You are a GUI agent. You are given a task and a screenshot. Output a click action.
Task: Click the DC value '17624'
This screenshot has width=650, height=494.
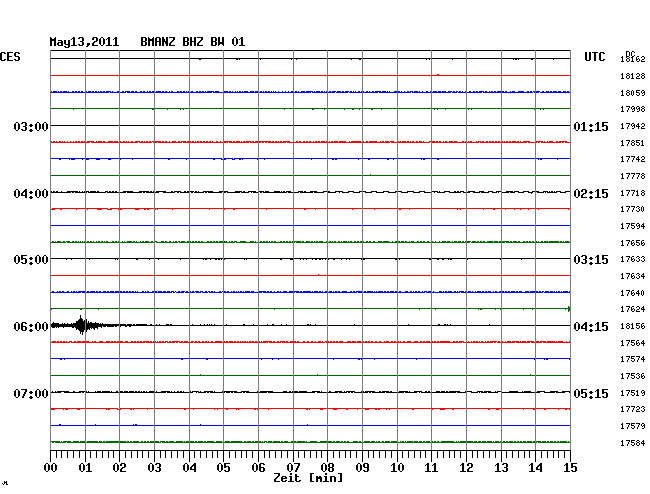coord(633,310)
